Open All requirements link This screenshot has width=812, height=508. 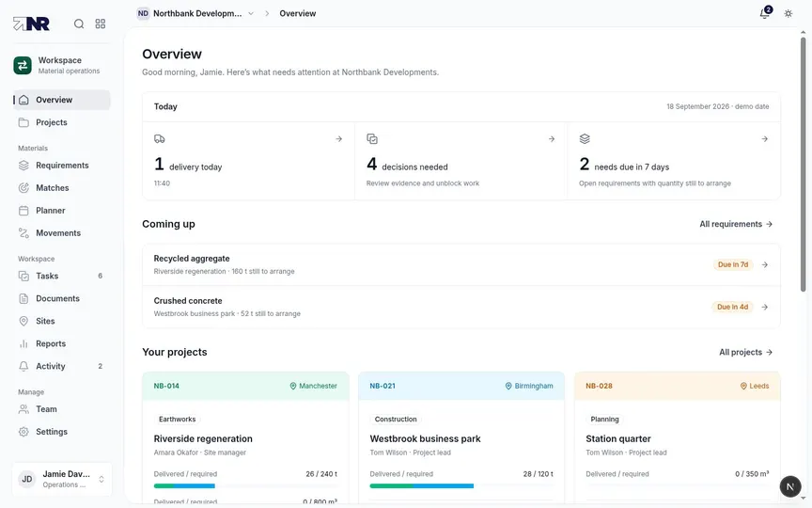click(x=736, y=224)
